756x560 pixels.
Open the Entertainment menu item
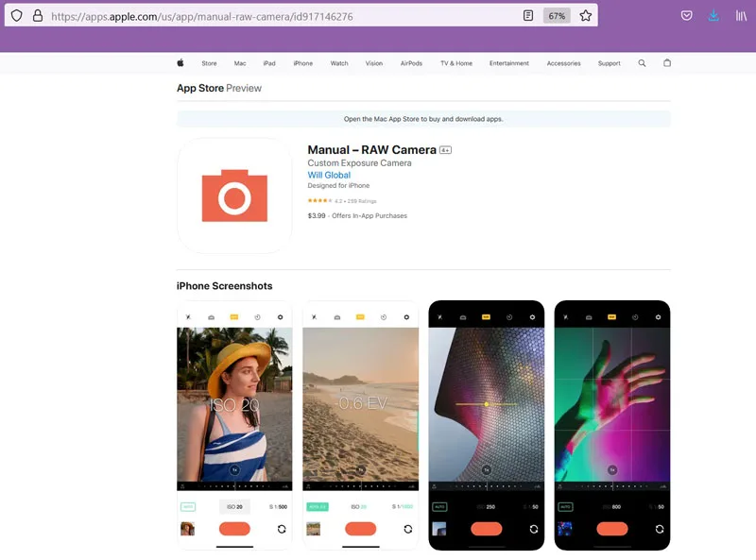click(509, 63)
